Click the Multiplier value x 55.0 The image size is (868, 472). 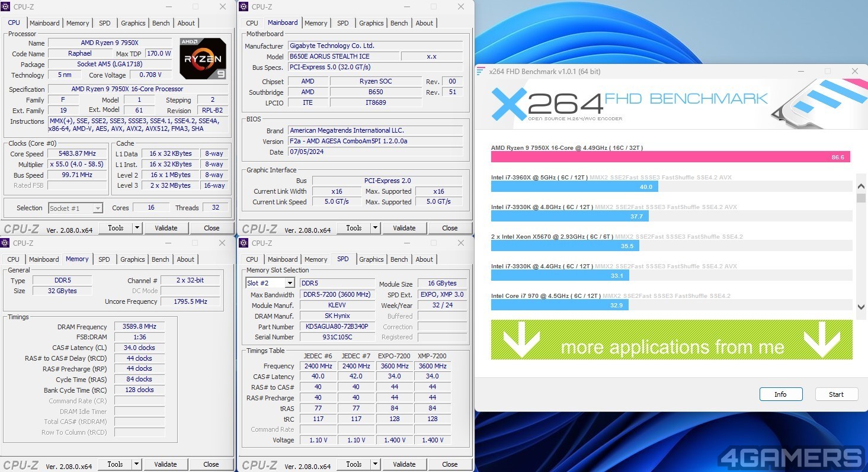pyautogui.click(x=78, y=165)
